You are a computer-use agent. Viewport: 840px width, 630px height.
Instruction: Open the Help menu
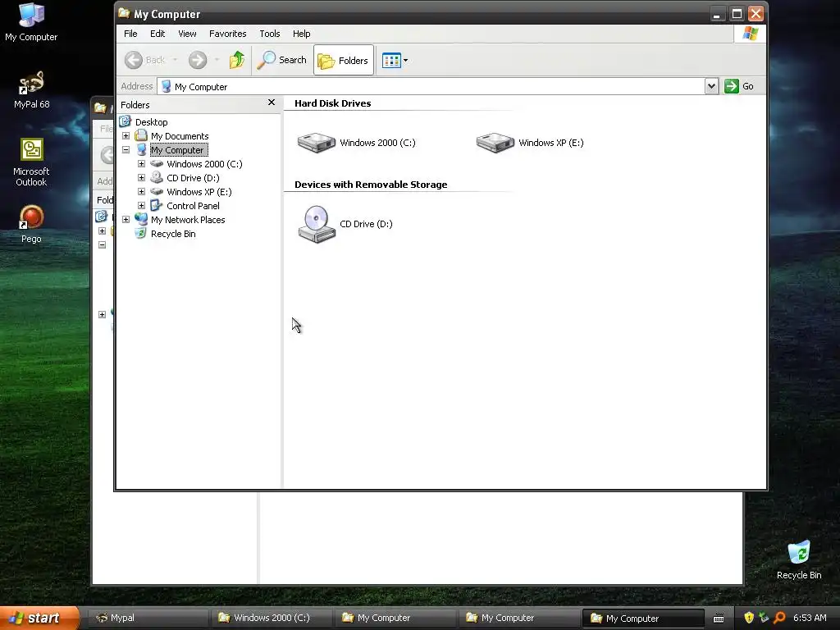click(x=301, y=34)
